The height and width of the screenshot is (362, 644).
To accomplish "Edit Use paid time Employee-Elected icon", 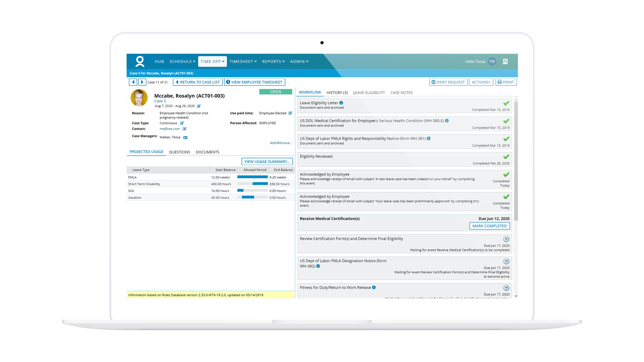I will tap(290, 113).
